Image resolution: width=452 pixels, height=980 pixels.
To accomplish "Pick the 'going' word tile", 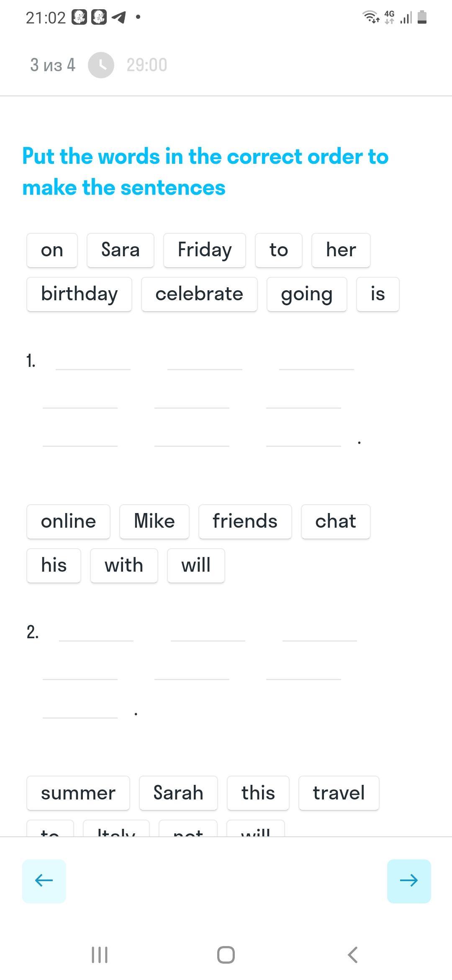I will tap(307, 294).
